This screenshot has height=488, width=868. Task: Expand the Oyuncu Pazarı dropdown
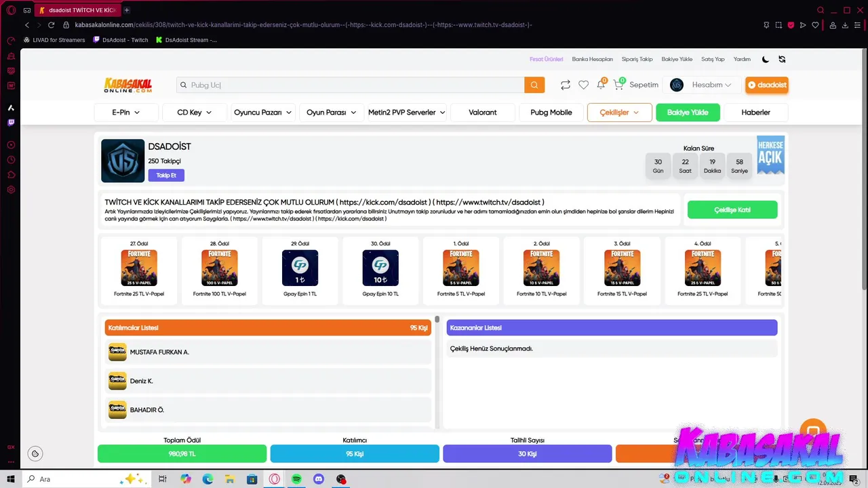263,113
